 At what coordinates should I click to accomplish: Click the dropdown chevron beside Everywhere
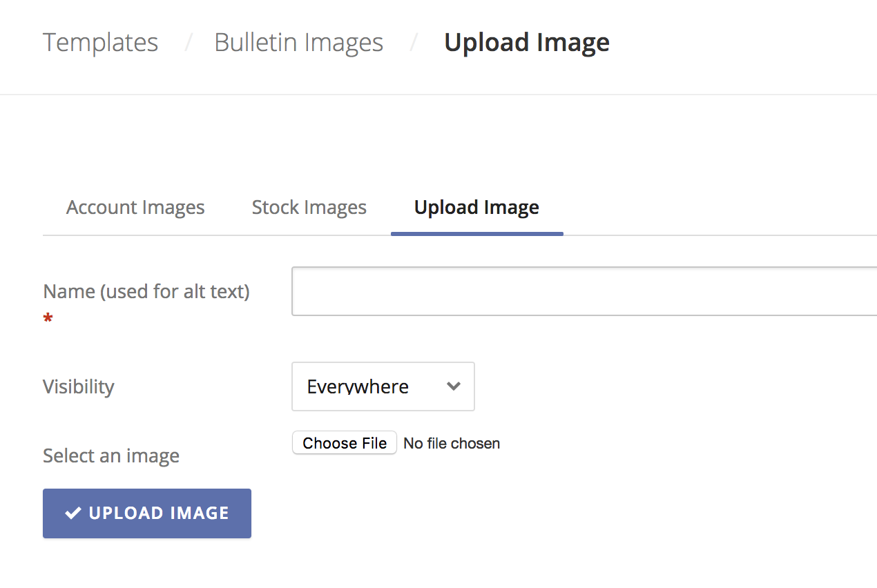pos(454,386)
